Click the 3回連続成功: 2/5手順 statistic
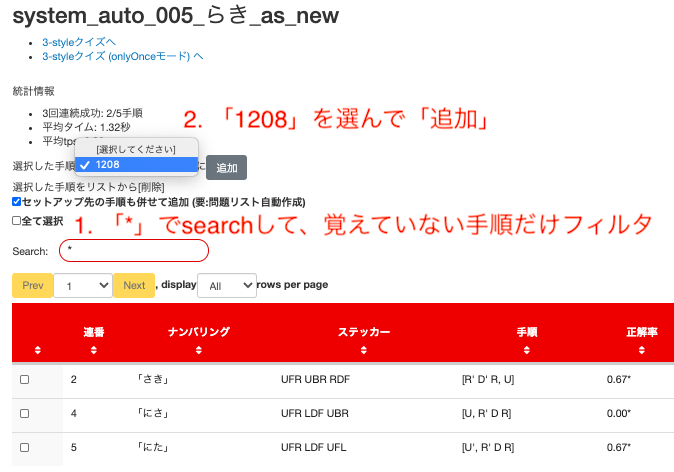Viewport: 674px width, 472px height. point(92,113)
